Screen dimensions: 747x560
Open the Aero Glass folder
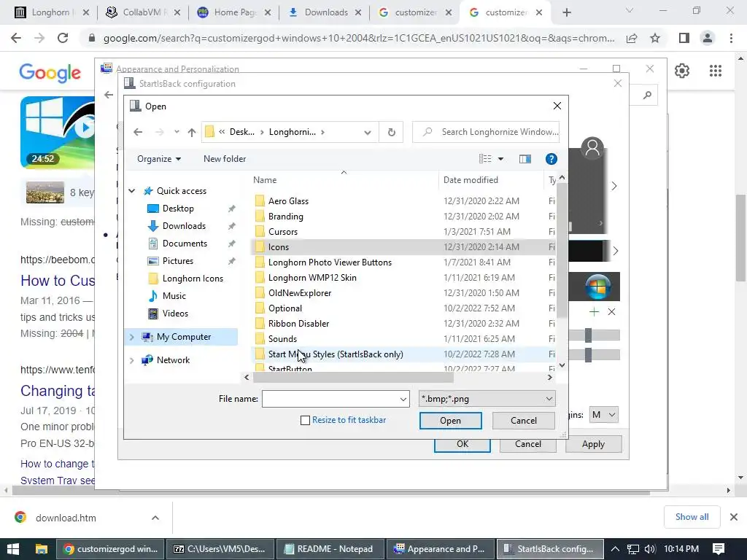[288, 201]
